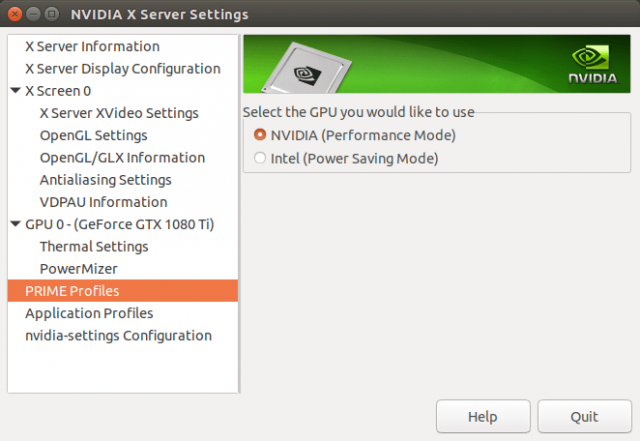This screenshot has width=640, height=441.
Task: Open Antialiasing Settings
Action: (105, 180)
